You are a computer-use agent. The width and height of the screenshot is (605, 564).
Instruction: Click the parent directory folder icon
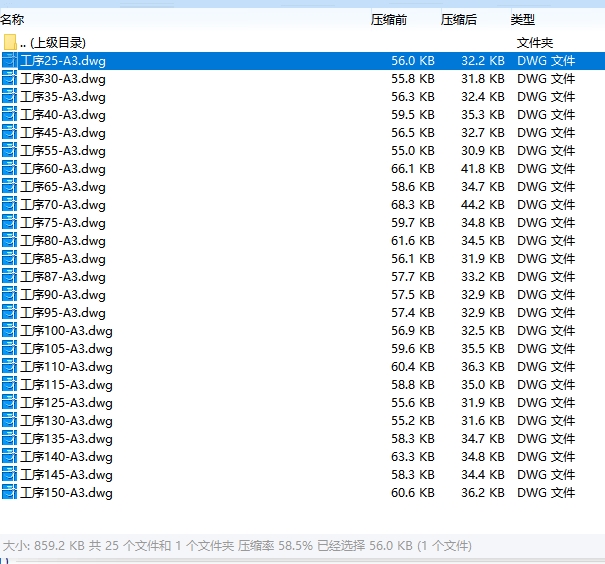[10, 42]
